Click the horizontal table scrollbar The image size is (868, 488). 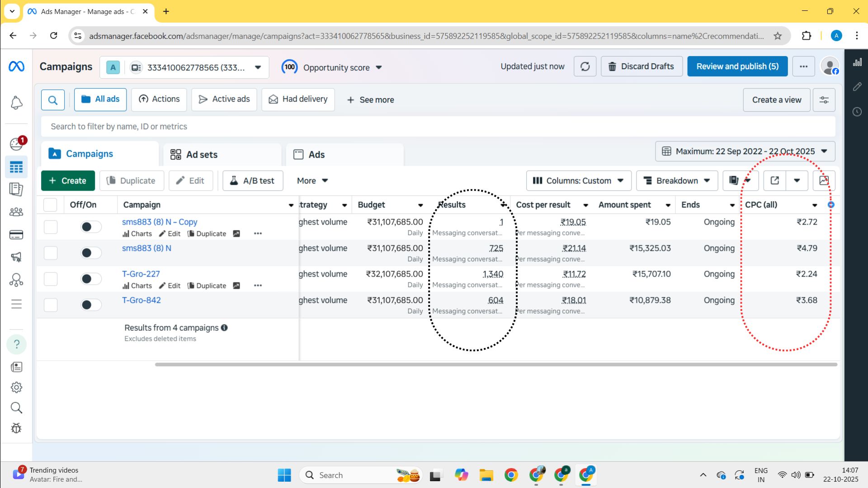(x=495, y=364)
